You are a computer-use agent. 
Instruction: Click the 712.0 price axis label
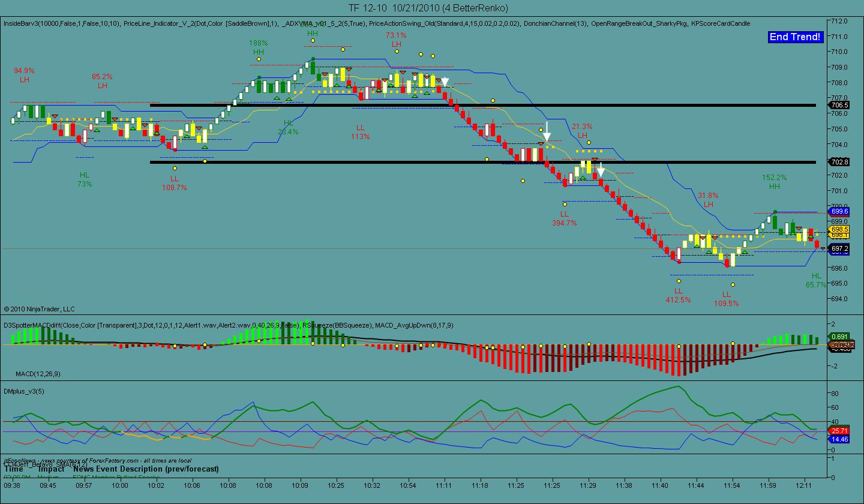839,21
